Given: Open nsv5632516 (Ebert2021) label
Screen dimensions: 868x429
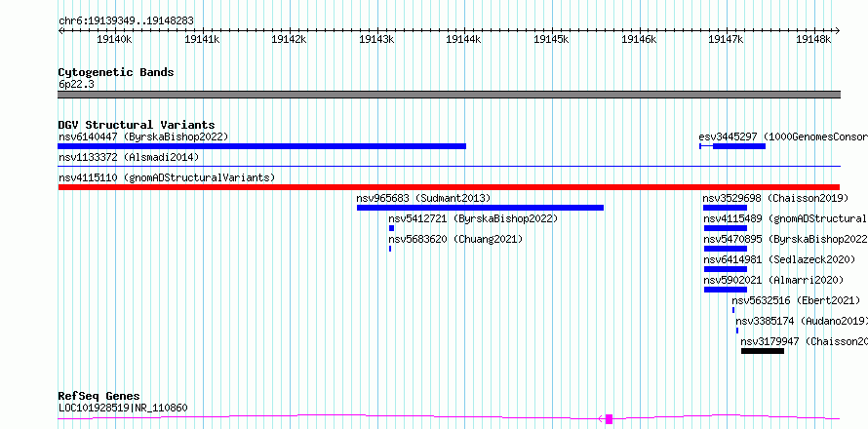Looking at the screenshot, I should pos(796,300).
